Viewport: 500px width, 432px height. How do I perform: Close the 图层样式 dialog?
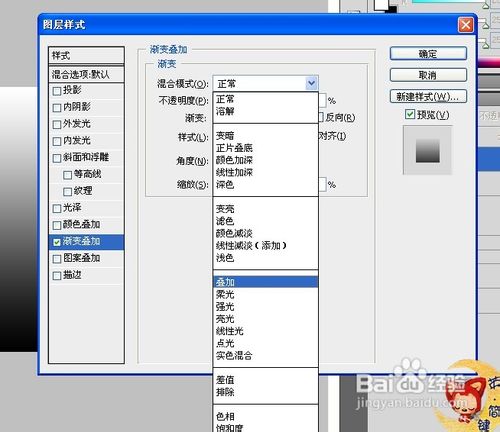click(466, 25)
